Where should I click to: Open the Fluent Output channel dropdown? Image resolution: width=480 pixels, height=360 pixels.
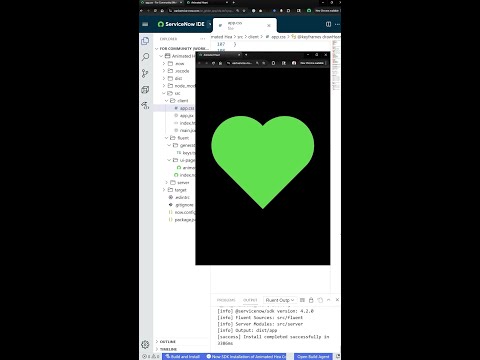(x=280, y=300)
